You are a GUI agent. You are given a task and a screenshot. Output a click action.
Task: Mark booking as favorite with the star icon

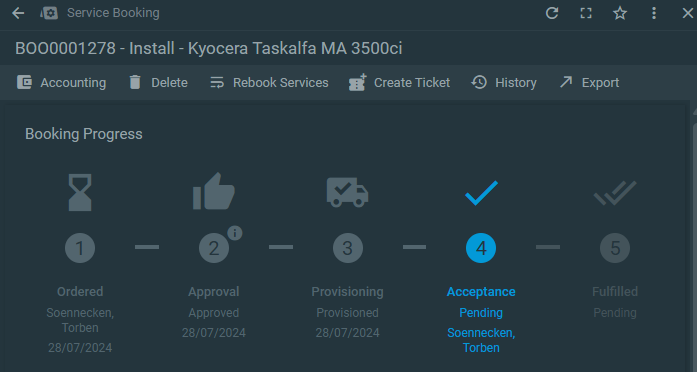620,13
